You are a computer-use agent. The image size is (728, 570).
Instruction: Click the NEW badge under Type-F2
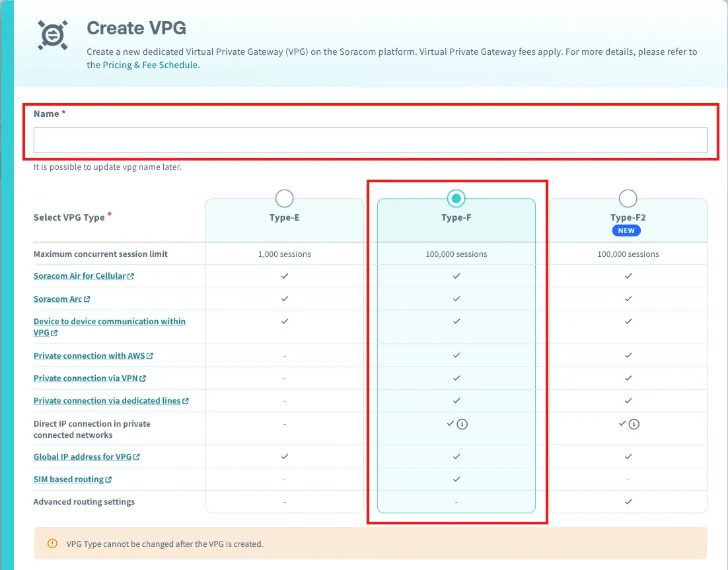click(x=626, y=231)
